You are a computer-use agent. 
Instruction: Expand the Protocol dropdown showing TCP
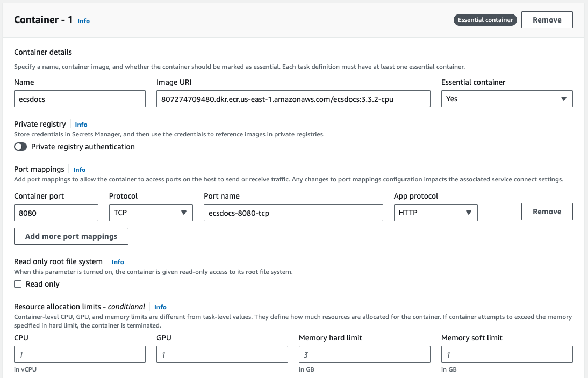click(150, 213)
